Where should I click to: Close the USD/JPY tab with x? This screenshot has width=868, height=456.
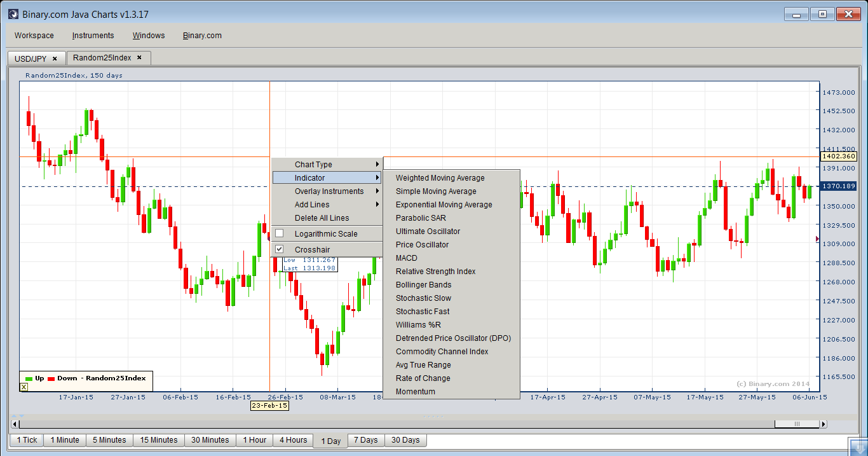[x=55, y=59]
